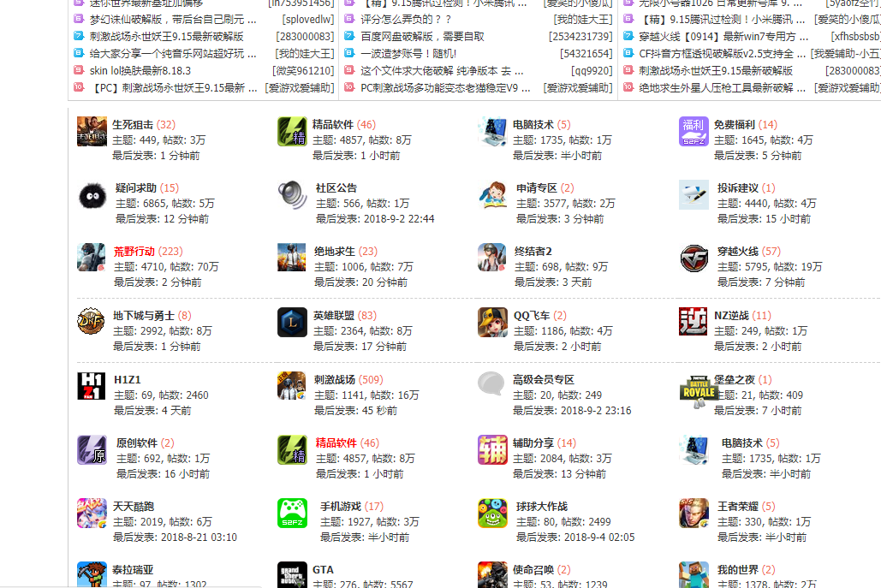Visit the 英雄联盟 forum link
This screenshot has width=881, height=588.
(334, 316)
